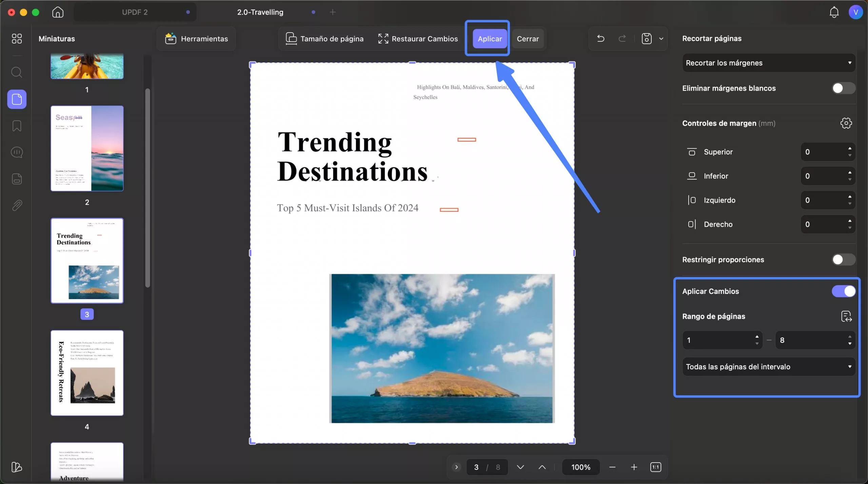Zoom in with the plus icon
The image size is (868, 484).
[634, 467]
